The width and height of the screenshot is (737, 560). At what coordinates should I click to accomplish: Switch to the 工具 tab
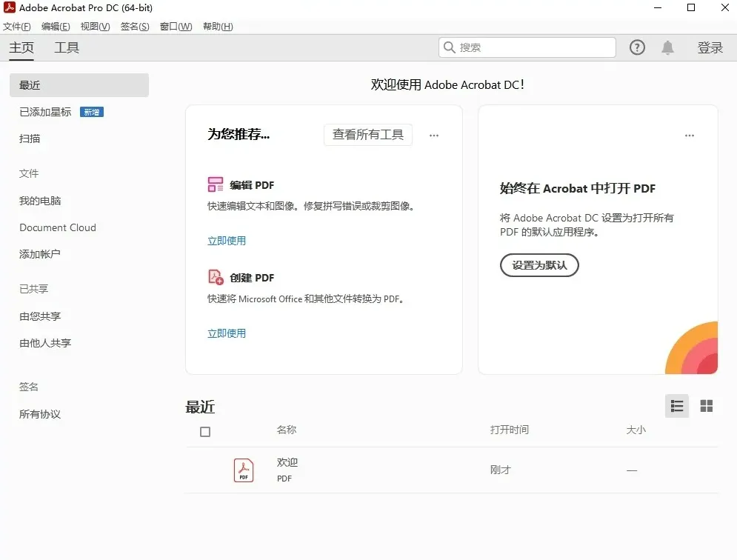(67, 47)
